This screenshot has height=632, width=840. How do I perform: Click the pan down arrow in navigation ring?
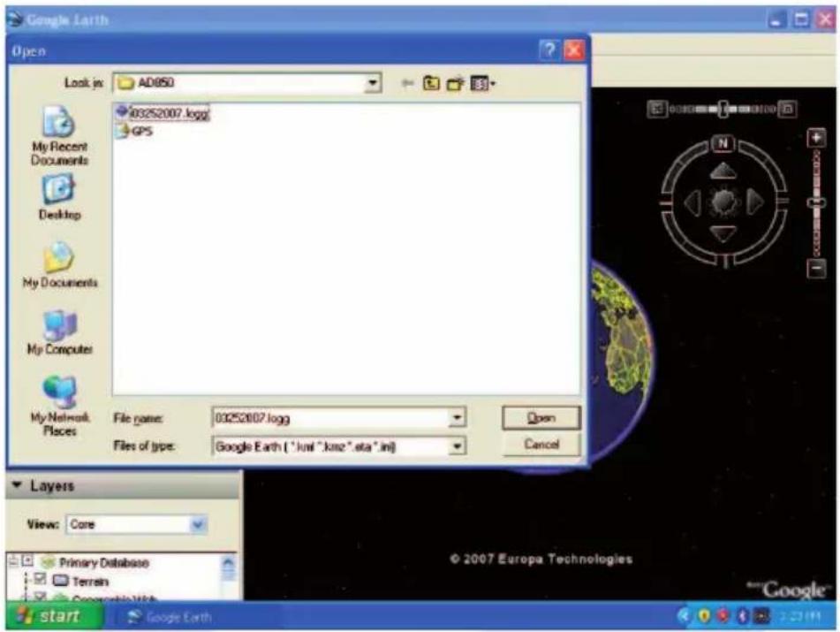coord(723,233)
